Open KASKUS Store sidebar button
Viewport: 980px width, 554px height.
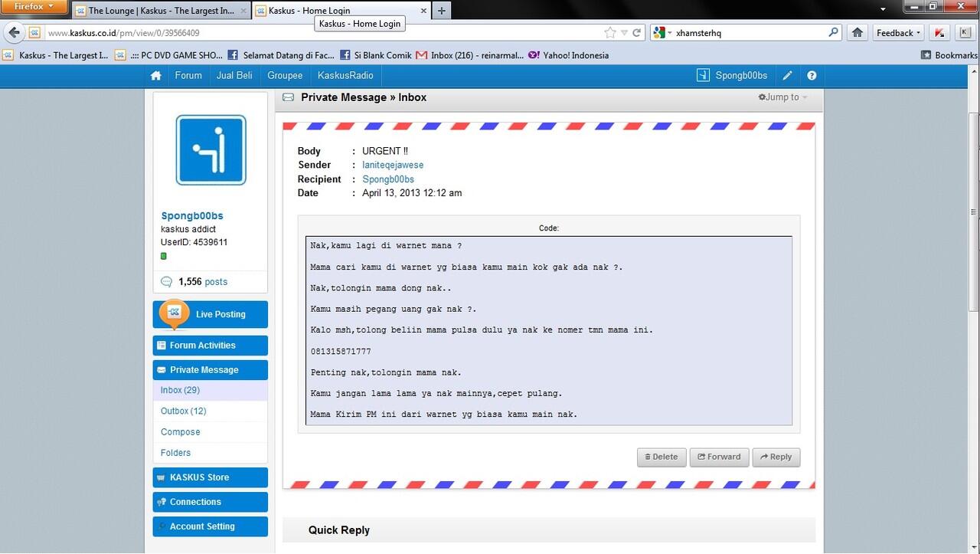point(211,477)
